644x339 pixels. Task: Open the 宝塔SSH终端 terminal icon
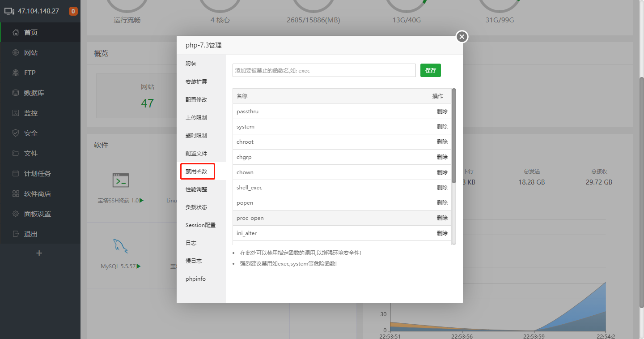coord(121,180)
